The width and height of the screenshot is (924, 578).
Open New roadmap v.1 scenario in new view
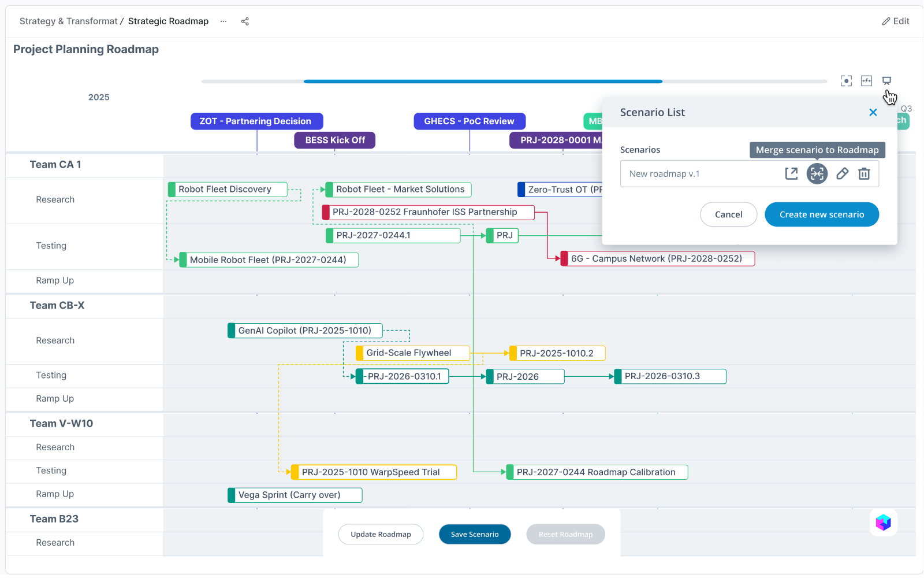(791, 173)
